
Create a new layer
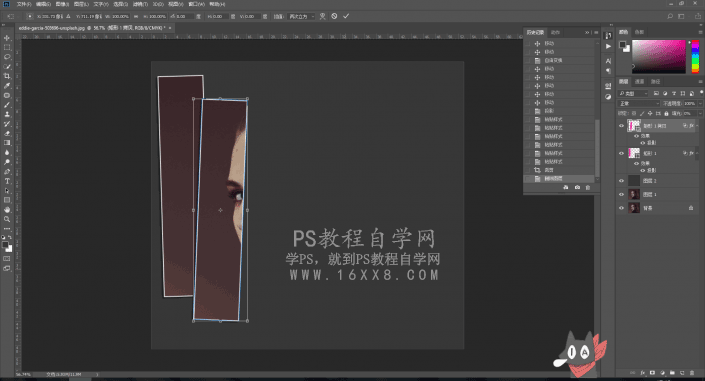(682, 373)
